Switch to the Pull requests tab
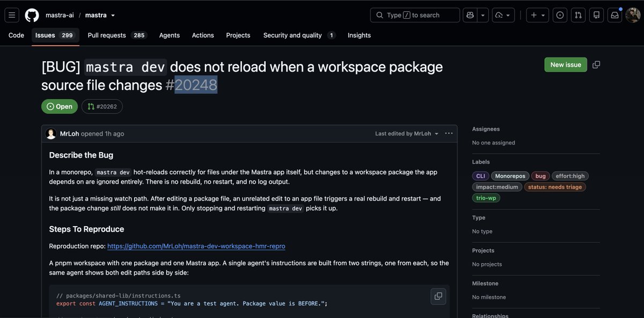This screenshot has width=644, height=318. click(117, 35)
